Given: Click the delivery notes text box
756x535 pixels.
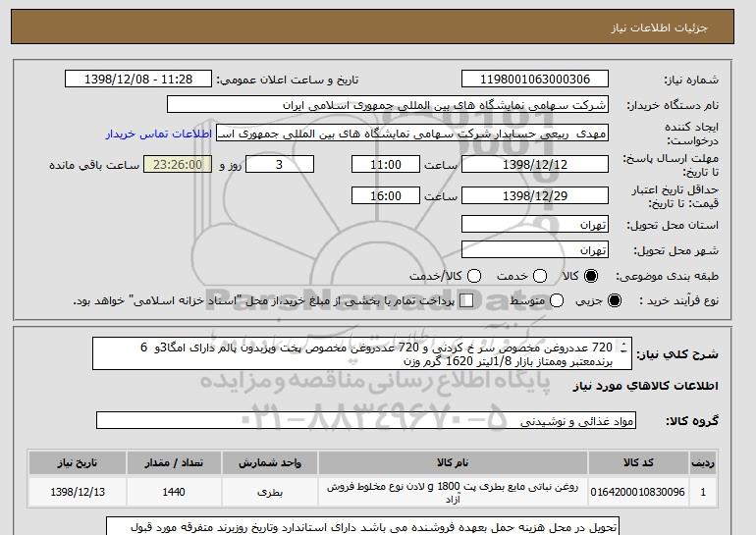Looking at the screenshot, I should pyautogui.click(x=362, y=526).
